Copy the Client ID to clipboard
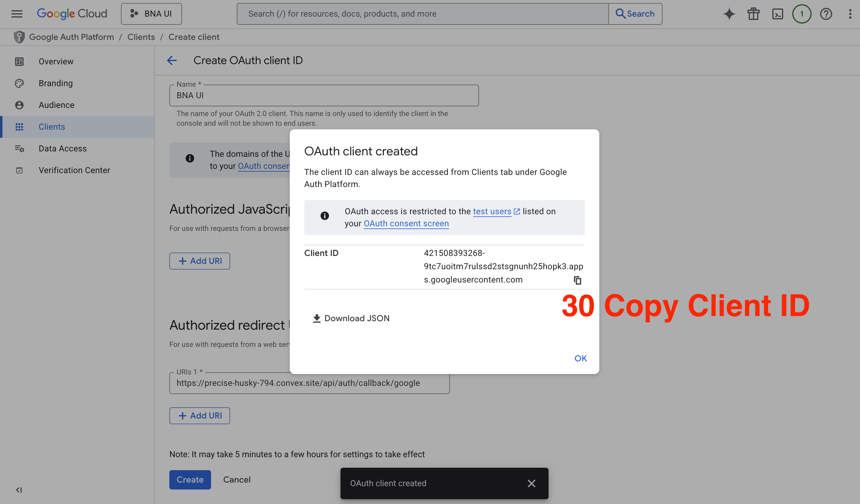This screenshot has height=504, width=860. pos(577,280)
